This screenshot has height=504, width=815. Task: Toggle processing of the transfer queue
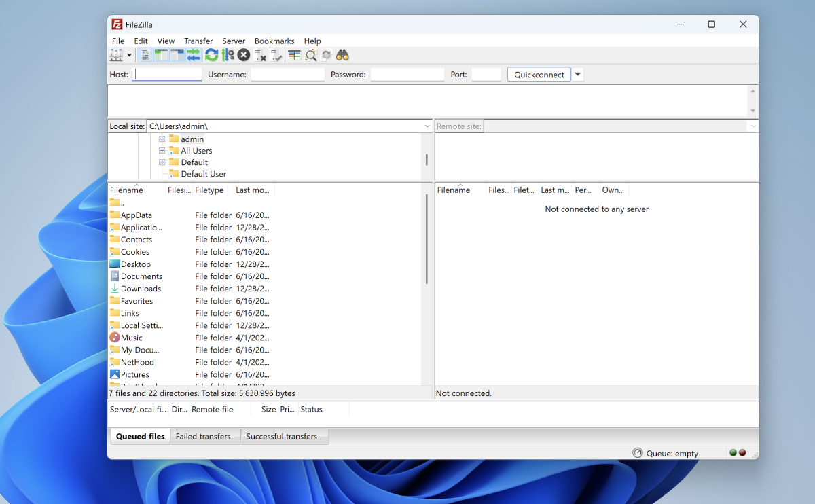(228, 55)
